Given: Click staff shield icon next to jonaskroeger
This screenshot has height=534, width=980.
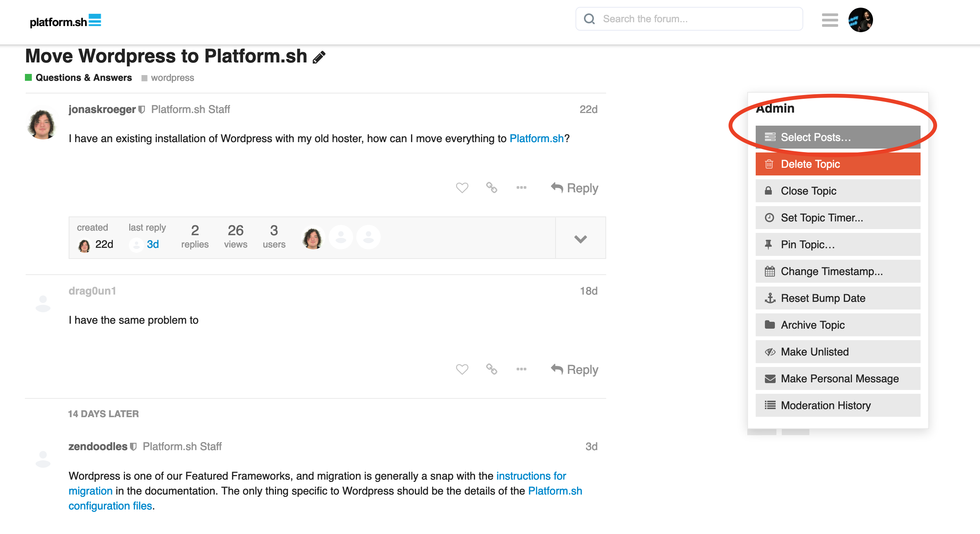Looking at the screenshot, I should [x=141, y=110].
